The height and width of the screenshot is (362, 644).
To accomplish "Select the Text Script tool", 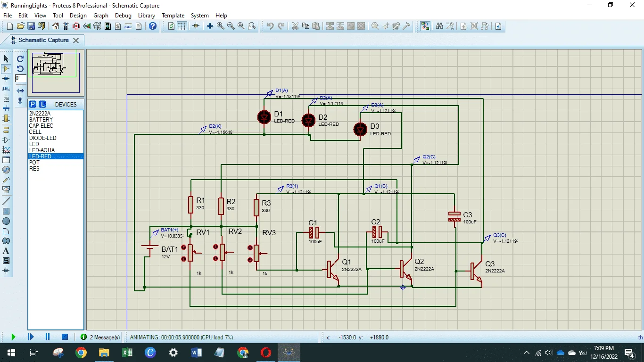I will coord(6,99).
